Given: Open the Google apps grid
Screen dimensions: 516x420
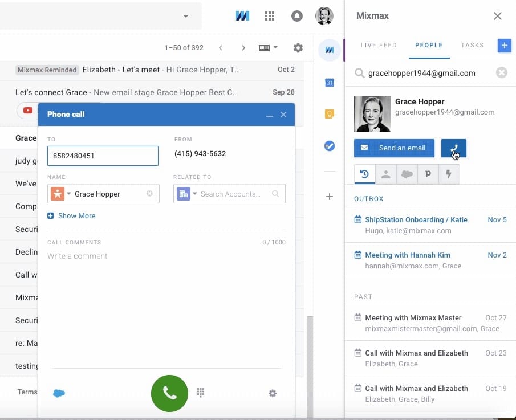Looking at the screenshot, I should tap(270, 15).
